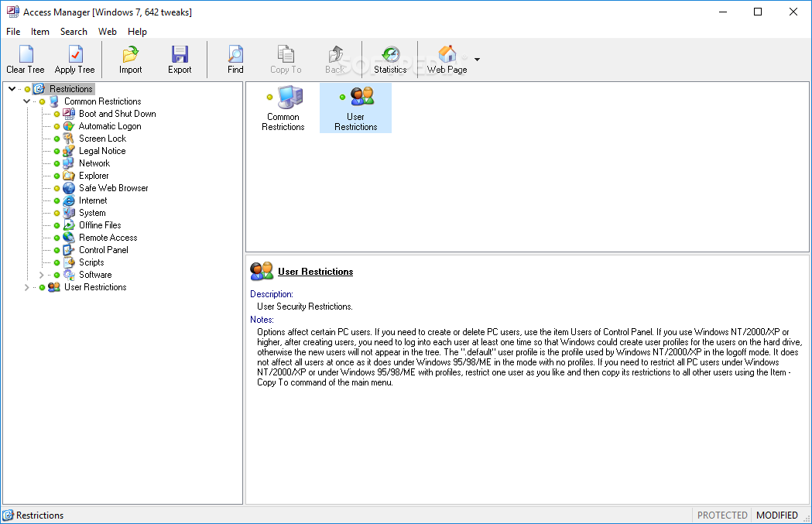Select Software tree item
812x524 pixels.
pyautogui.click(x=95, y=275)
